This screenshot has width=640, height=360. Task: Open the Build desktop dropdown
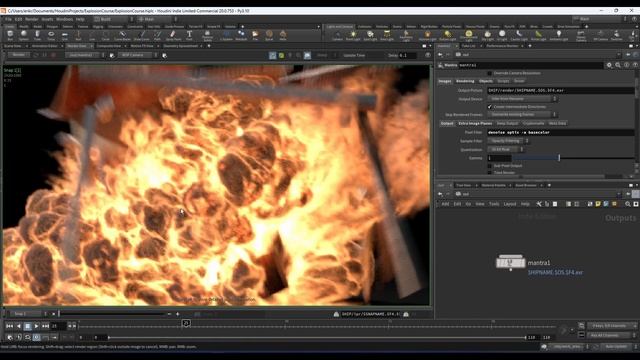(x=113, y=19)
